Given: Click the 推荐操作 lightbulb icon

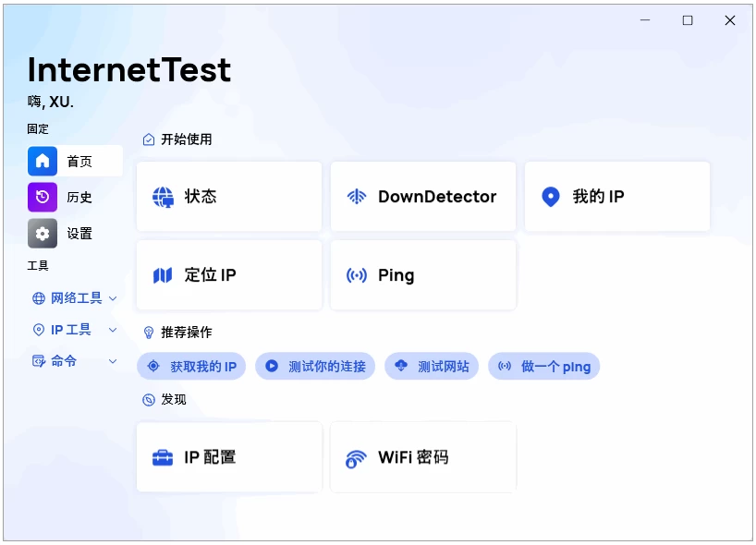Looking at the screenshot, I should tap(148, 333).
